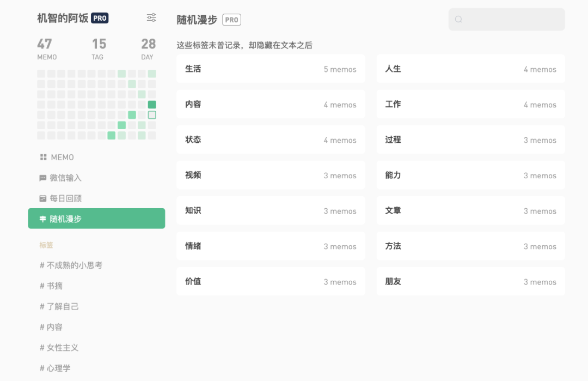The image size is (588, 381).
Task: Open the # 书摘 tag
Action: point(51,286)
